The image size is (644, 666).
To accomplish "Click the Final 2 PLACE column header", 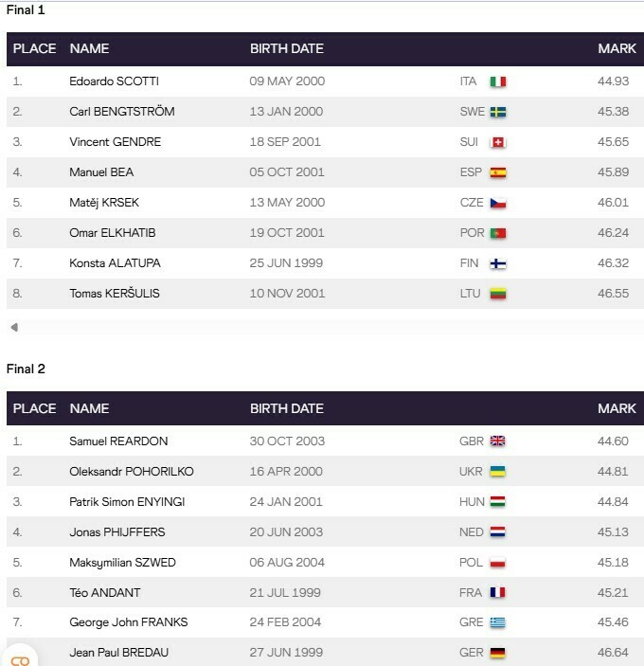I will pyautogui.click(x=34, y=408).
